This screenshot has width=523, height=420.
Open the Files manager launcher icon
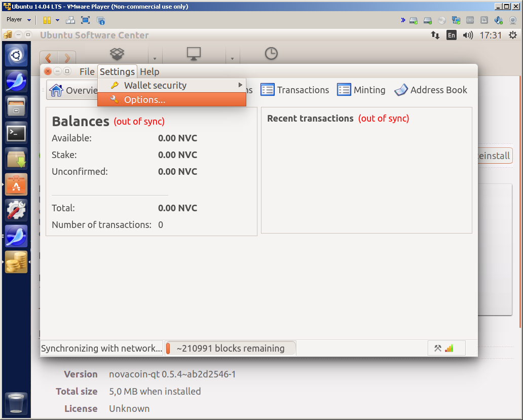coord(16,107)
